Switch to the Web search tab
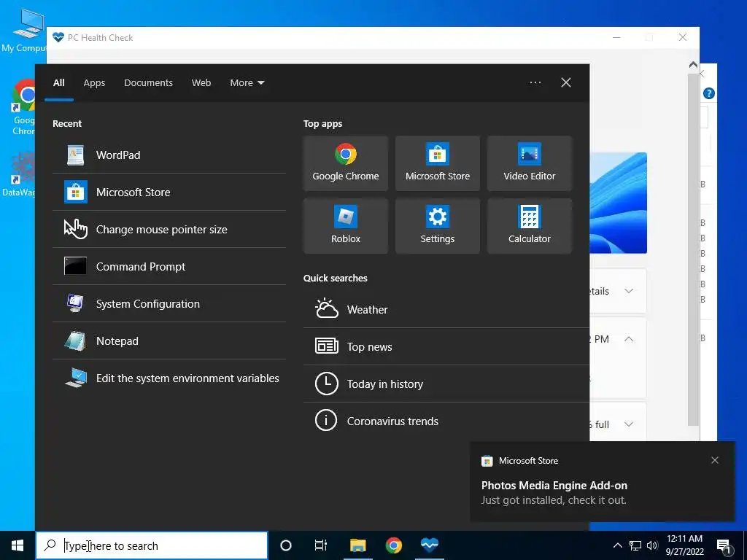Screen dimensions: 747x560 pyautogui.click(x=201, y=83)
